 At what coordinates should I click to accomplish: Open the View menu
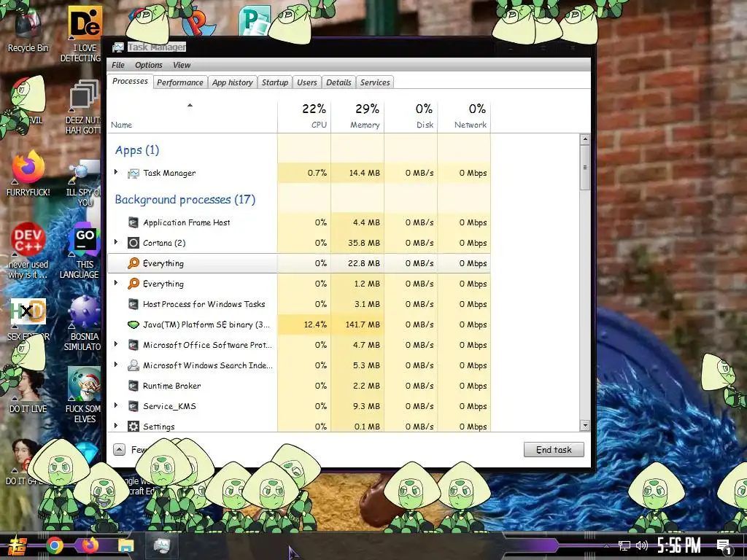pyautogui.click(x=182, y=65)
